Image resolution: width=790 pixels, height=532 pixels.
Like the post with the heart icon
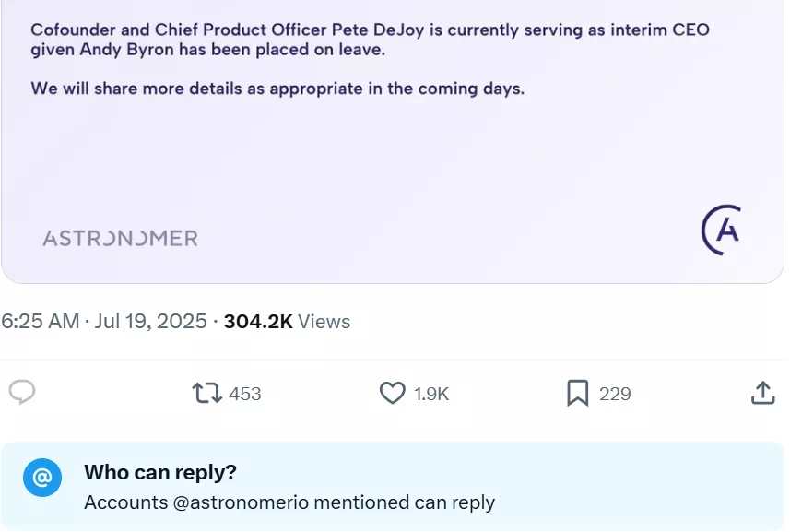click(x=393, y=394)
